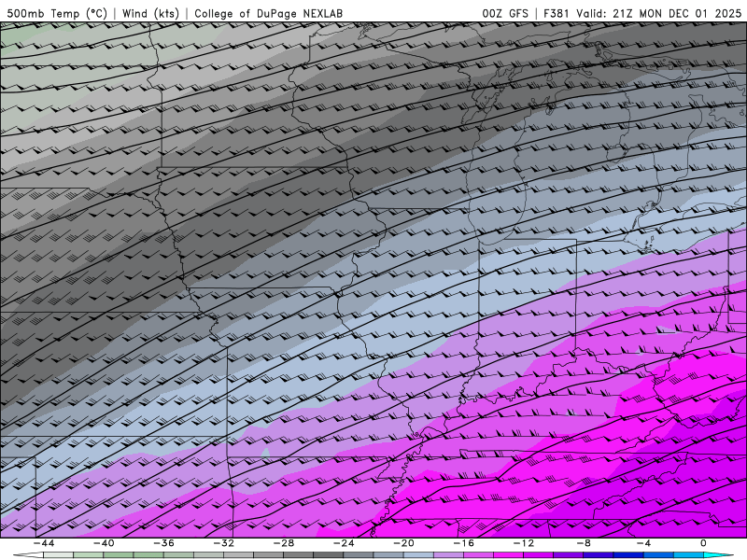Select the -28 legend value
747x560 pixels.
click(284, 543)
